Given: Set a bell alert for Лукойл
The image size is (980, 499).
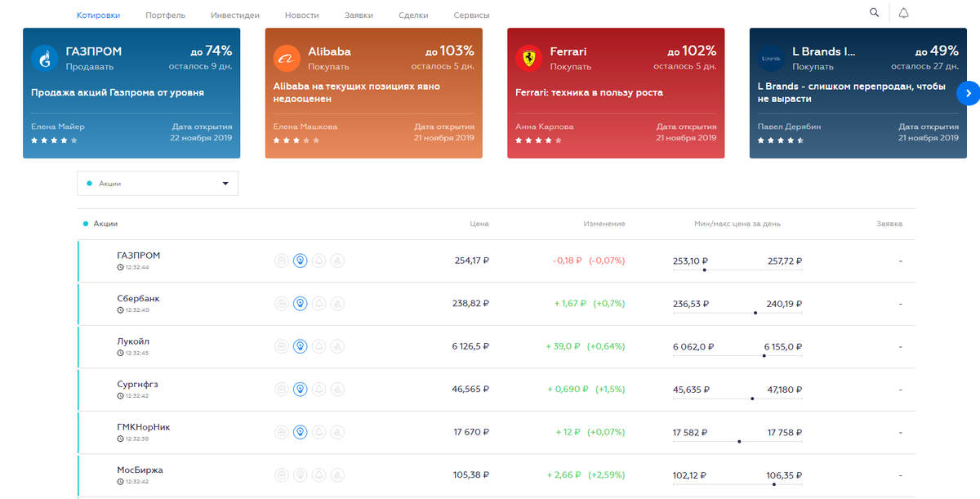Looking at the screenshot, I should pos(318,346).
